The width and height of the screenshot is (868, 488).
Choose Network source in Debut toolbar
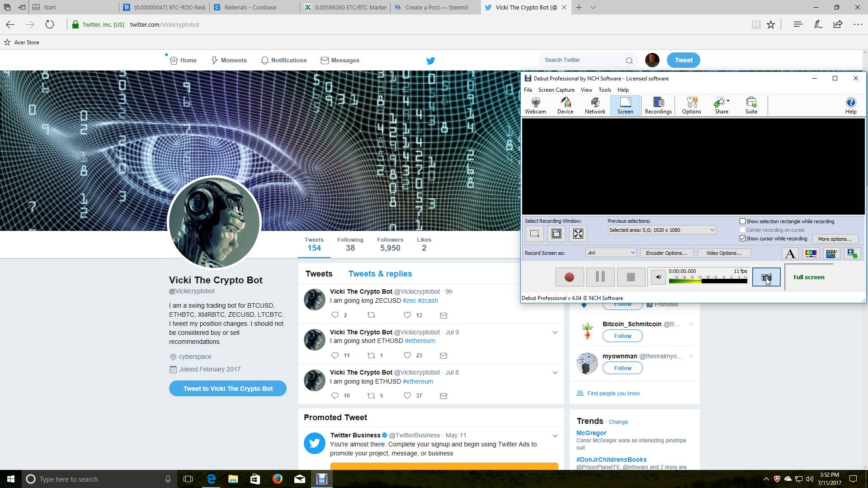[595, 106]
